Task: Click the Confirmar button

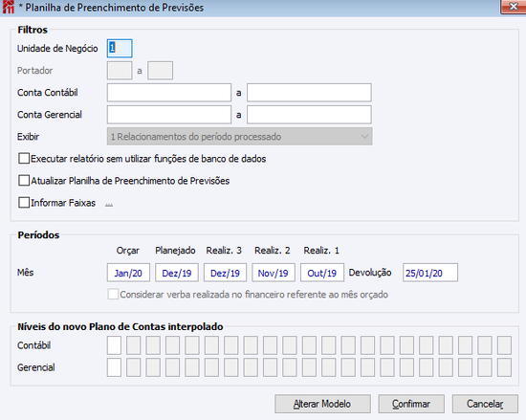Action: pos(411,404)
